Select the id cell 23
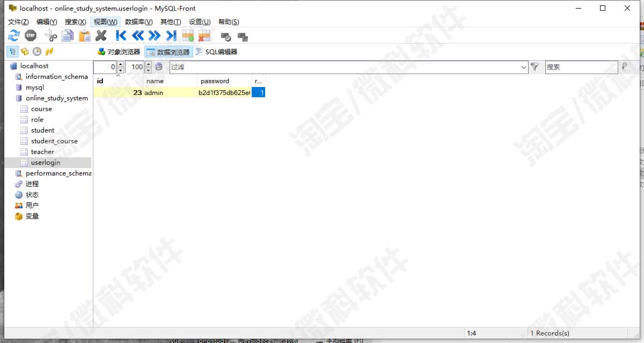The height and width of the screenshot is (343, 644). coord(118,92)
